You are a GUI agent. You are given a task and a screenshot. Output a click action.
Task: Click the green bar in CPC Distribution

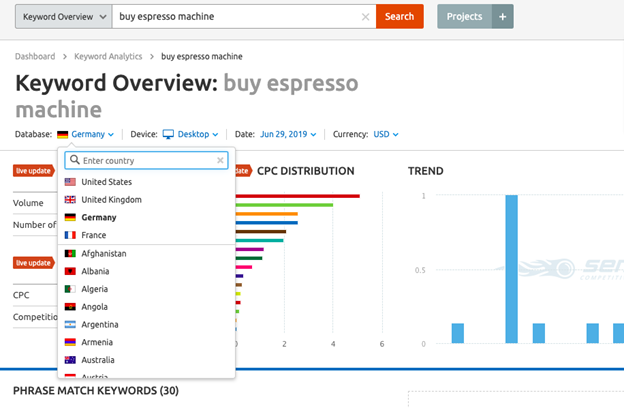pyautogui.click(x=284, y=205)
